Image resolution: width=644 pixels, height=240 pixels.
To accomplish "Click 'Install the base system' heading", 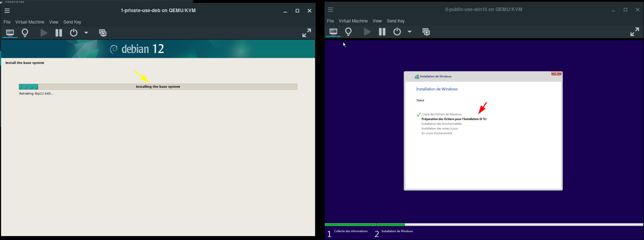I will 25,63.
